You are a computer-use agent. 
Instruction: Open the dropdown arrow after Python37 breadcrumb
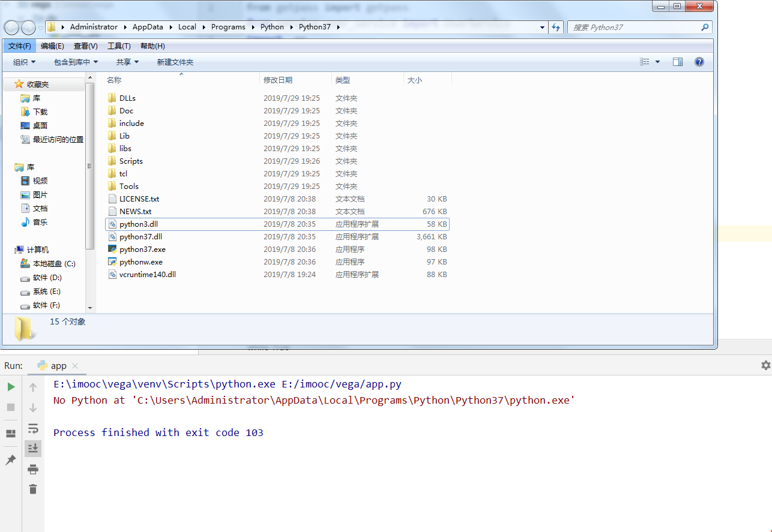coord(338,27)
